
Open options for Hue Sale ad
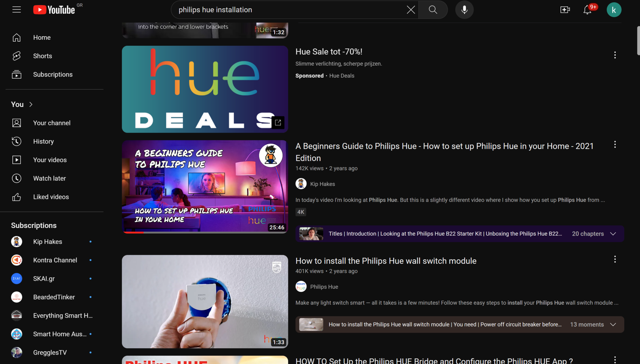click(x=615, y=55)
